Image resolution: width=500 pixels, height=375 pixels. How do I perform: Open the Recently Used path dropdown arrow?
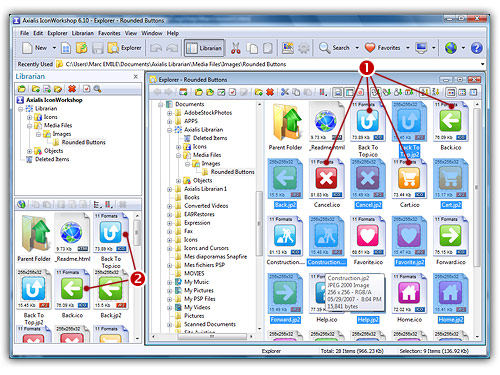(x=482, y=64)
